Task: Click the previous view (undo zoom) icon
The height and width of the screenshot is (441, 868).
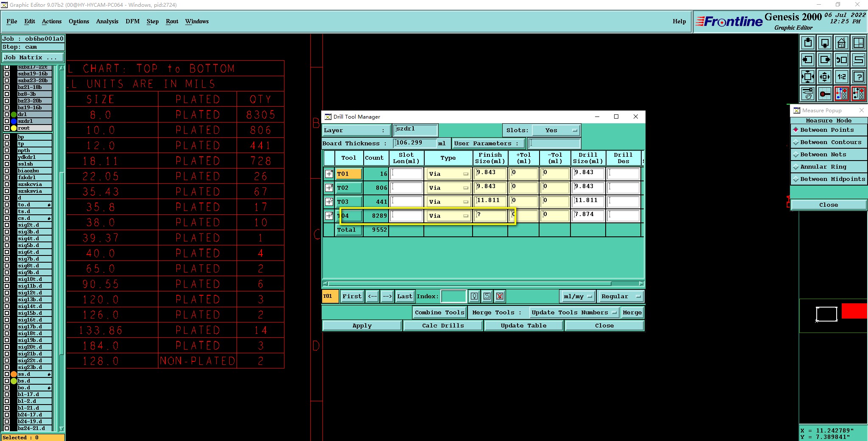Action: coord(842,60)
